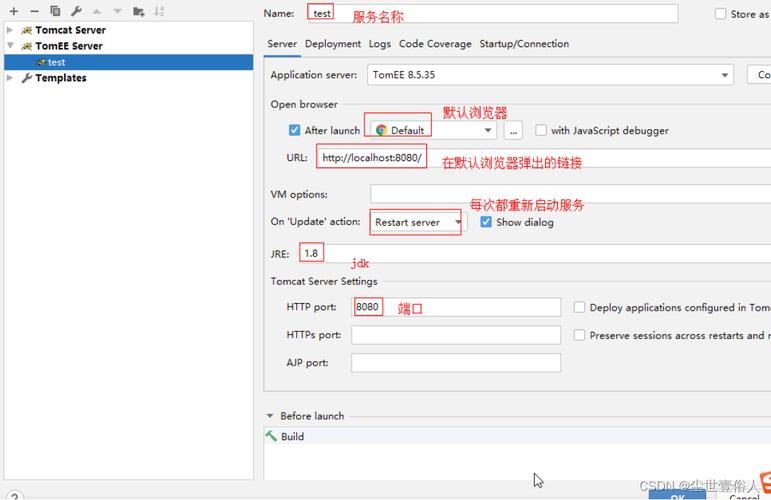The image size is (771, 500).
Task: Click the HTTP port field
Action: (456, 307)
